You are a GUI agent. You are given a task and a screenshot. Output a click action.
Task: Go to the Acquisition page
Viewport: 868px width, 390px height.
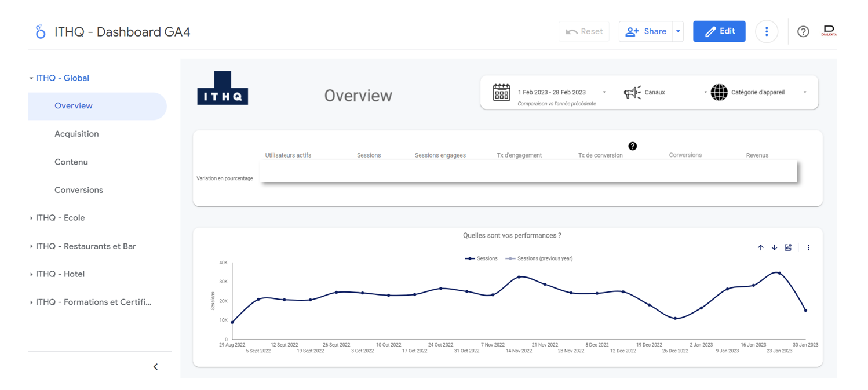pyautogui.click(x=76, y=134)
